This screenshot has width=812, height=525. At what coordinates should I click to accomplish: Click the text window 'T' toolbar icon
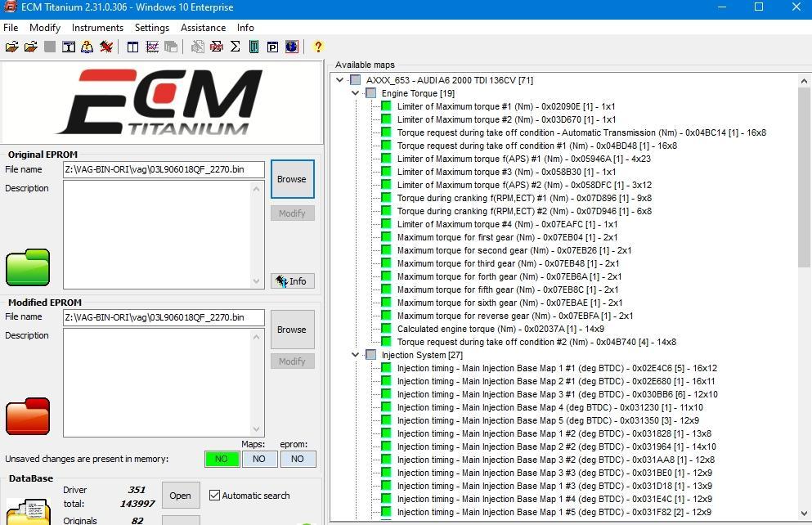pos(69,47)
